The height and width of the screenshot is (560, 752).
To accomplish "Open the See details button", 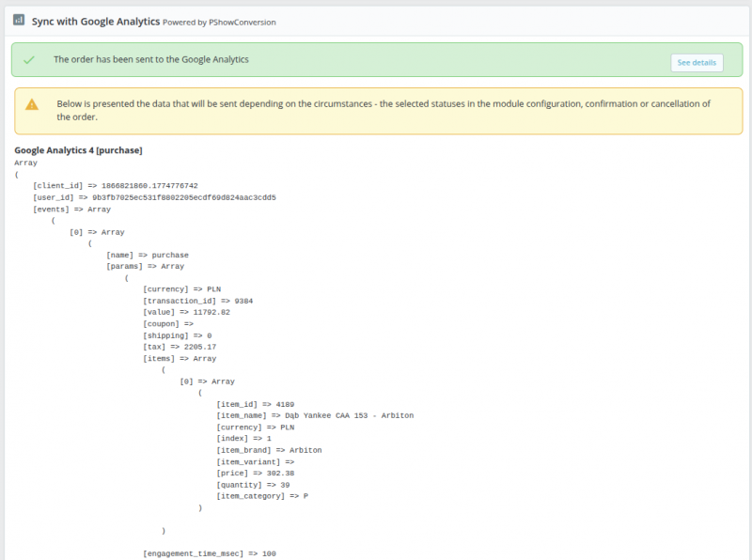I will [697, 63].
